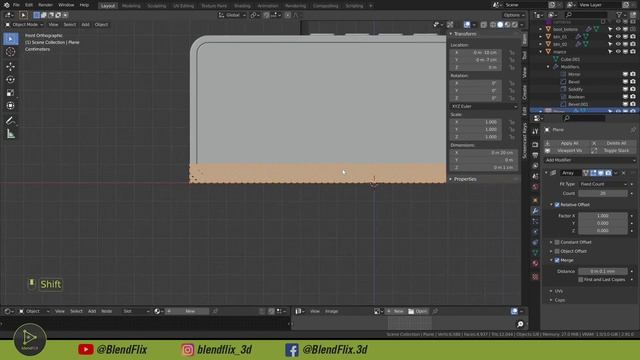
Task: Open the Output properties tab
Action: pos(535,155)
